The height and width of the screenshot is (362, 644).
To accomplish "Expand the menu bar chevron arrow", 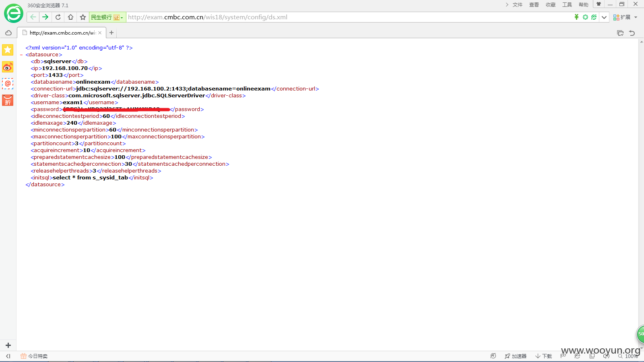I will pos(507,5).
